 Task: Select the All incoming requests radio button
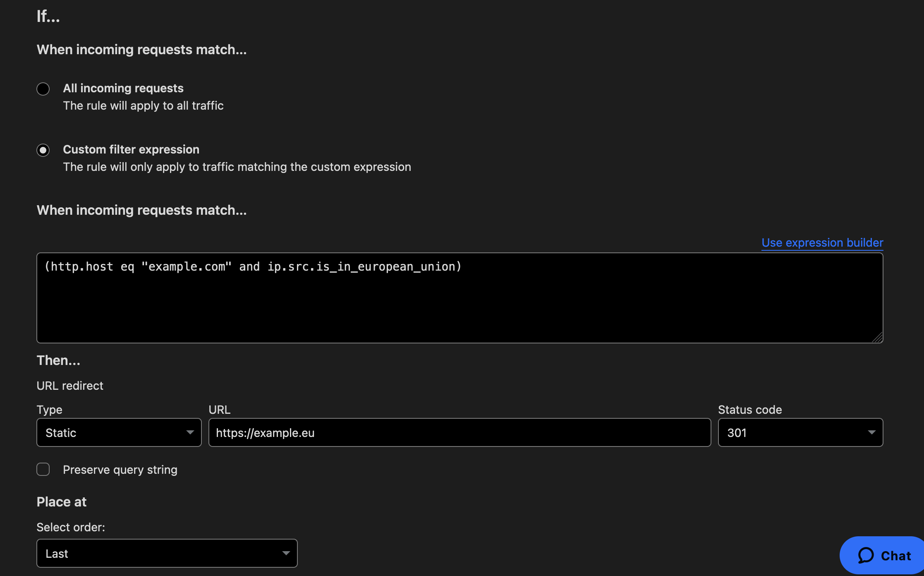43,89
